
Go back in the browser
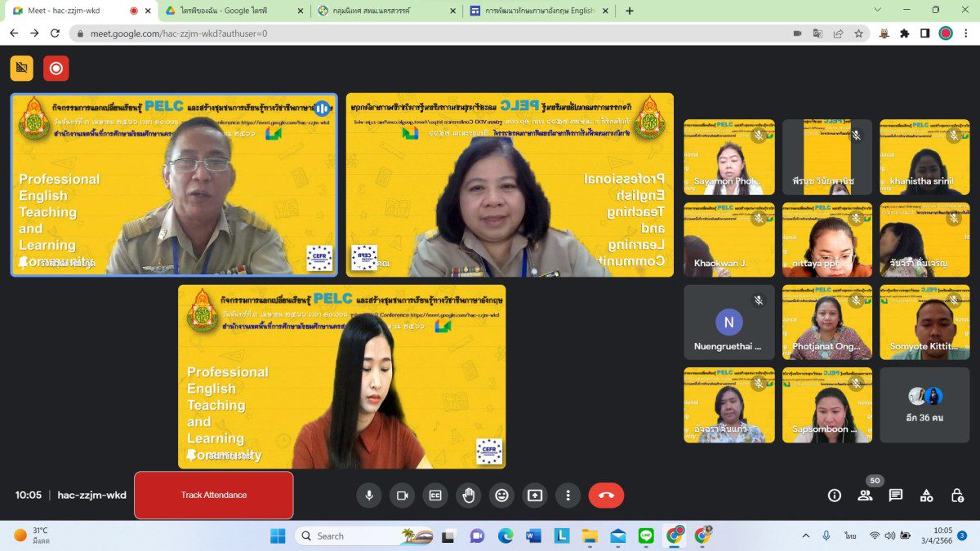pos(13,33)
